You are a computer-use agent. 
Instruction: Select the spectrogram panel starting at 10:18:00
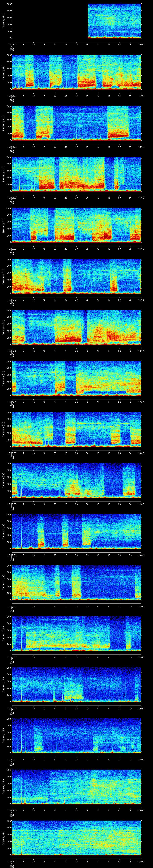point(77,481)
